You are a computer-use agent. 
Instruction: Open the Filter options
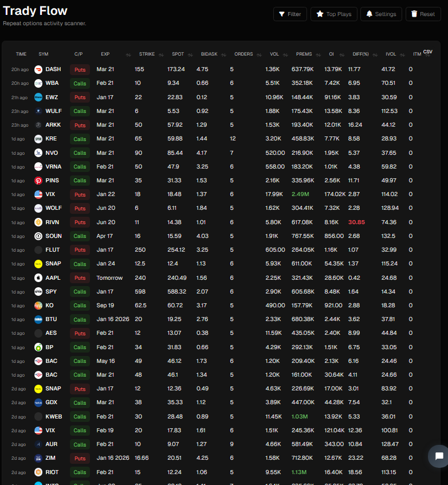tap(290, 14)
